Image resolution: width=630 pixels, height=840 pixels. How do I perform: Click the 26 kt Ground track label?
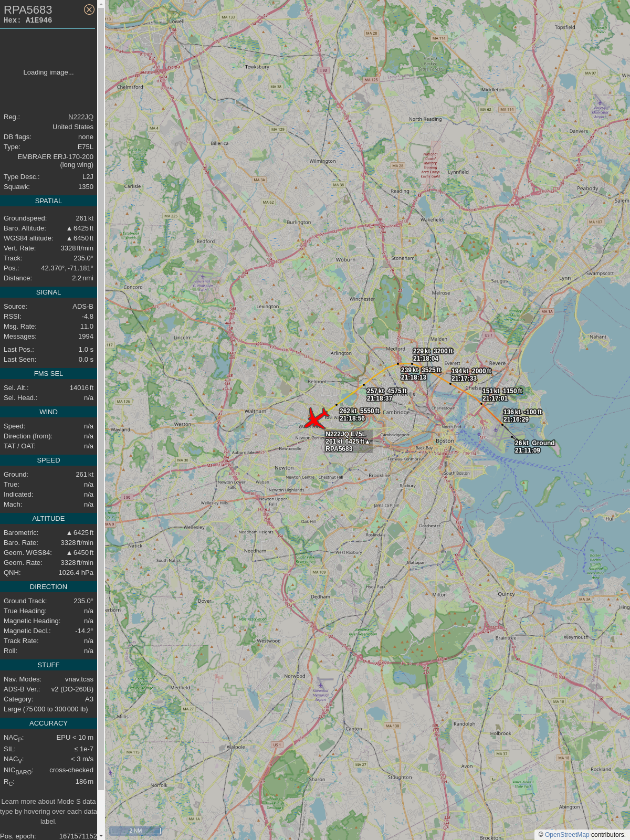(x=535, y=447)
